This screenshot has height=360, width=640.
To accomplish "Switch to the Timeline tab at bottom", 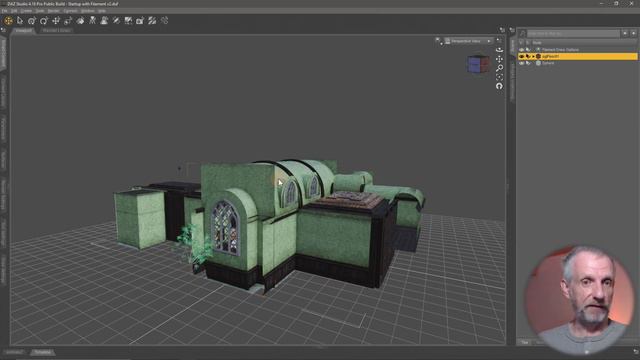I will tap(42, 352).
